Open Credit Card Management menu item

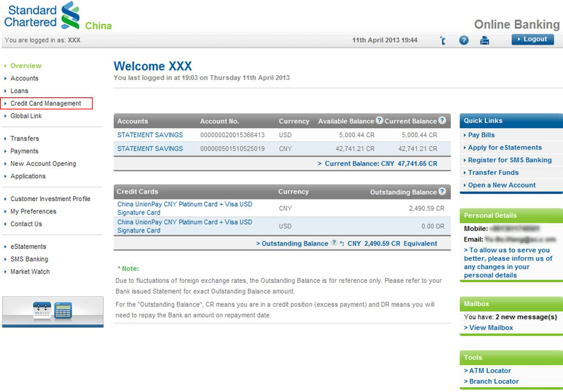(x=46, y=103)
